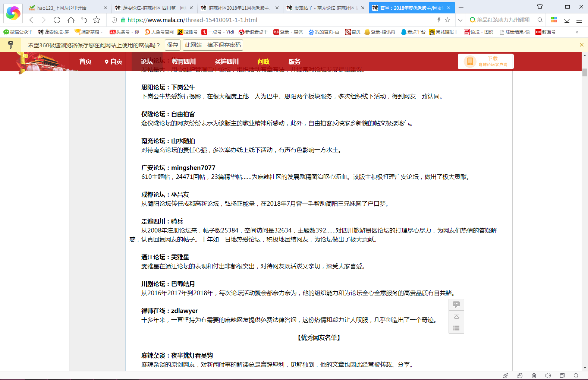Reload the page with the refresh icon
The image size is (588, 380).
(57, 20)
